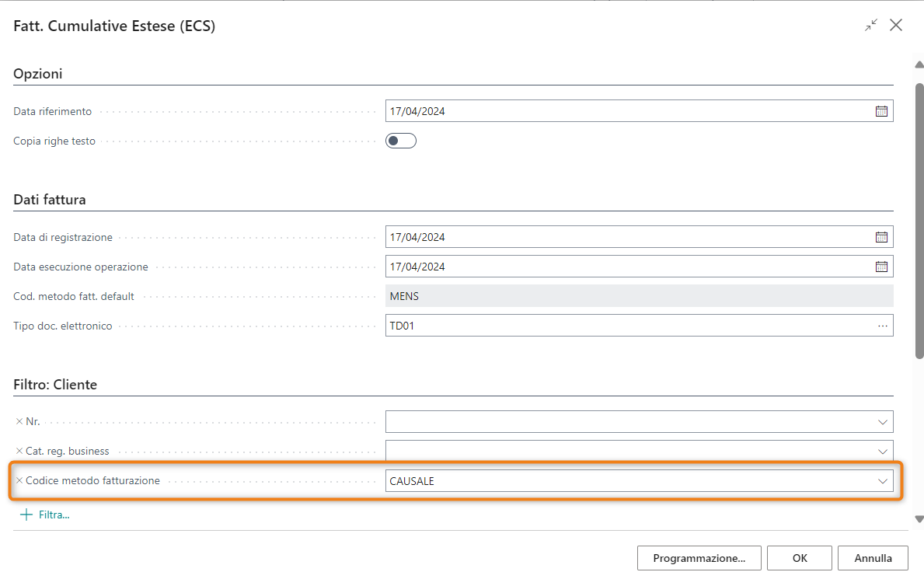Click the restore-down arrows icon in dialog header
This screenshot has height=586, width=924.
(x=870, y=26)
